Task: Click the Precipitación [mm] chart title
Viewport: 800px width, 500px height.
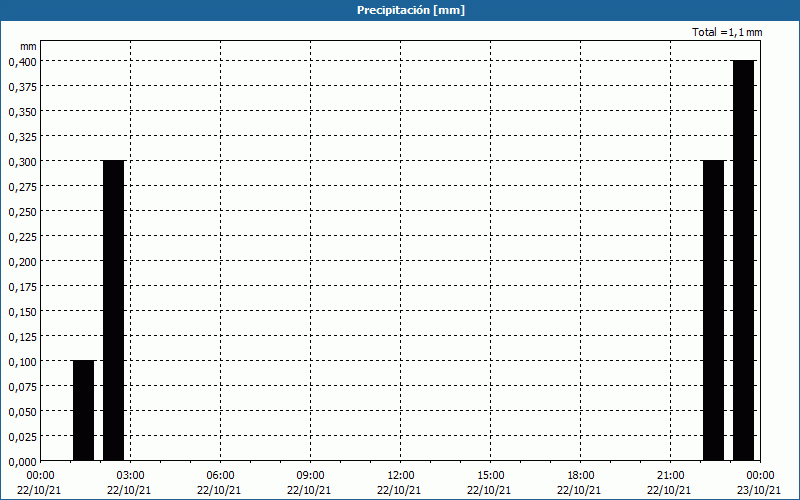Action: pos(411,10)
